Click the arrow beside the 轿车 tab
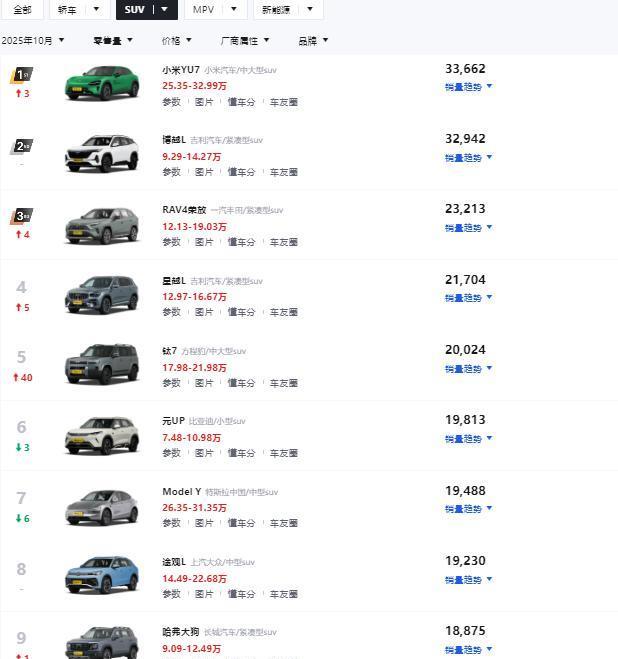Image resolution: width=618 pixels, height=659 pixels. [96, 10]
